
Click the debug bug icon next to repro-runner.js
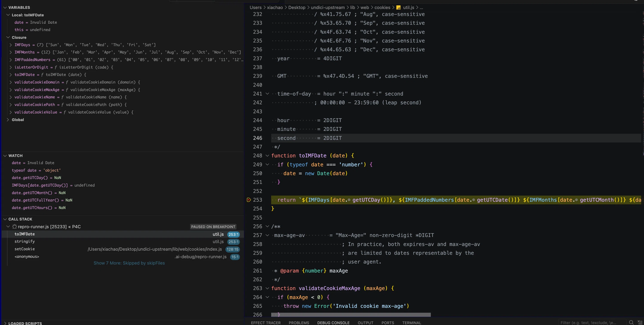coord(15,226)
